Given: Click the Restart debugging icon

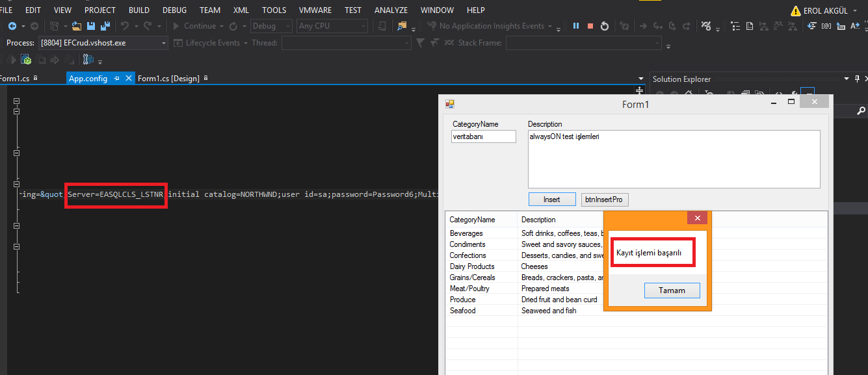Looking at the screenshot, I should 605,26.
